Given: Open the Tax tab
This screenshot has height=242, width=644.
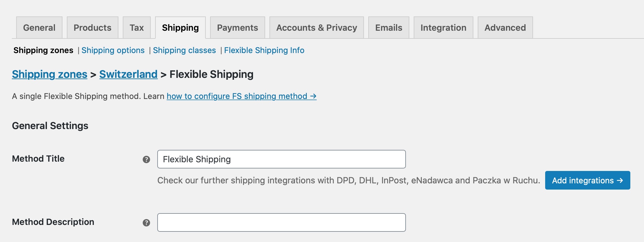Looking at the screenshot, I should 136,28.
